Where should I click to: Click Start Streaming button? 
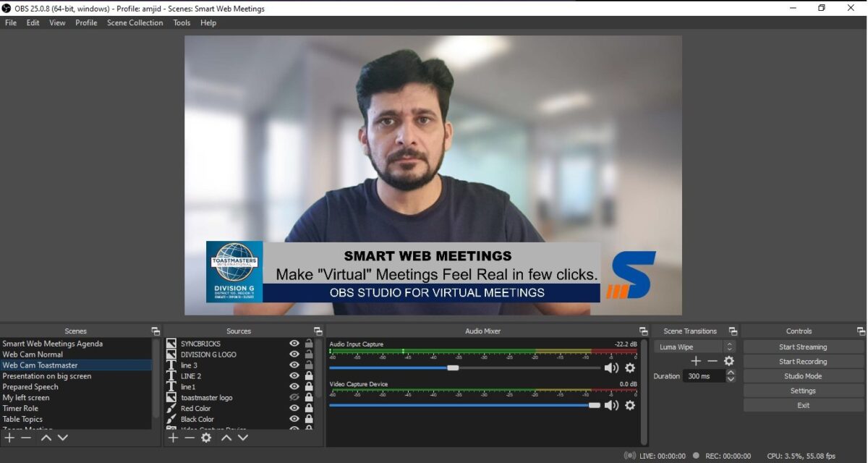point(803,347)
